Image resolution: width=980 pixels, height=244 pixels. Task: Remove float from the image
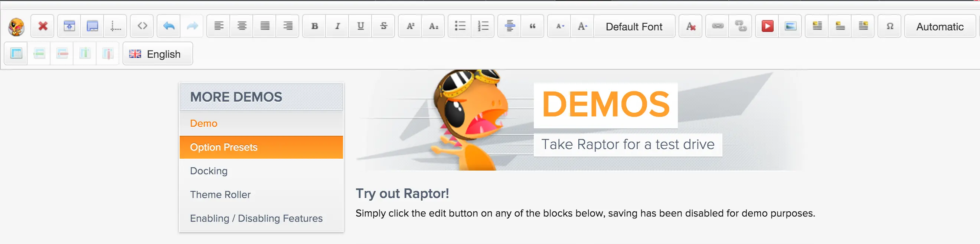coord(840,26)
